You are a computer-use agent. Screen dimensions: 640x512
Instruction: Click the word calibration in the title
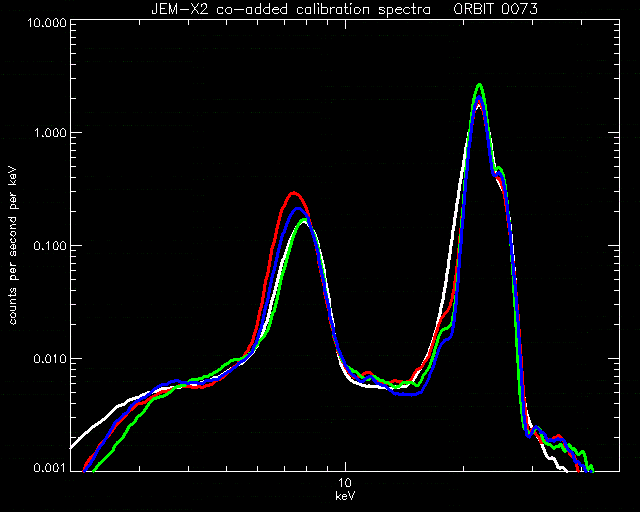pos(331,9)
